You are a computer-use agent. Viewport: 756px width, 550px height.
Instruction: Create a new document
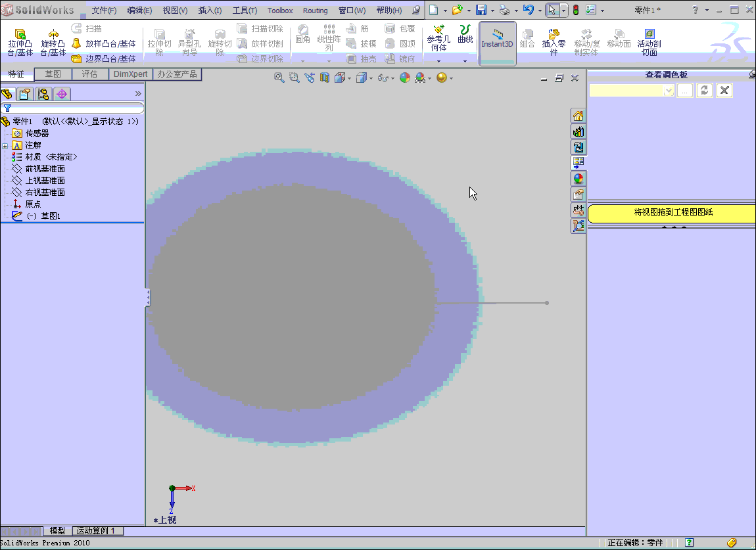[x=434, y=10]
